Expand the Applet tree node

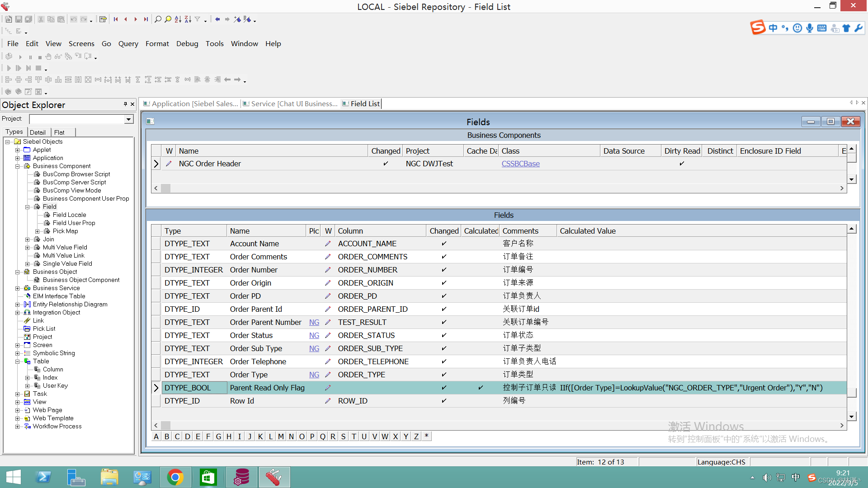tap(18, 150)
